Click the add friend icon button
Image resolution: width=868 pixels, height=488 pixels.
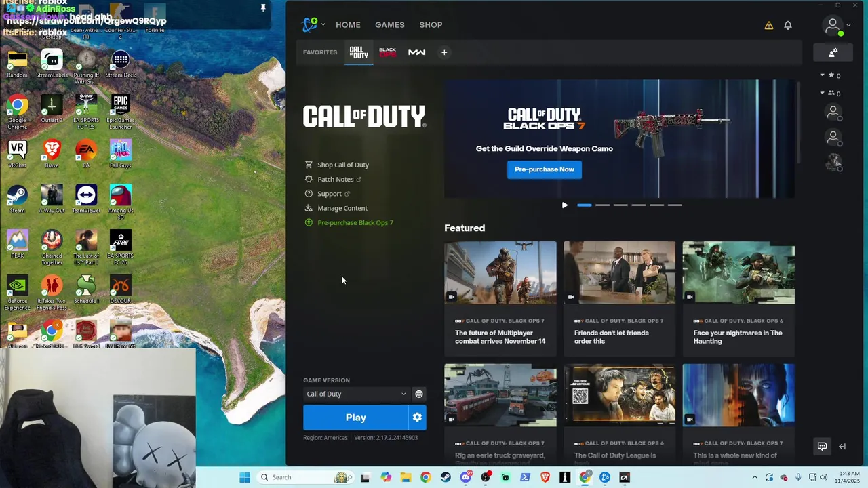(x=833, y=52)
